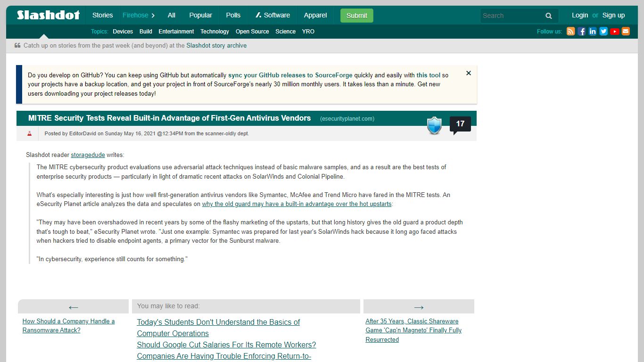644x362 pixels.
Task: Select the Entertainment topic
Action: coord(176,32)
